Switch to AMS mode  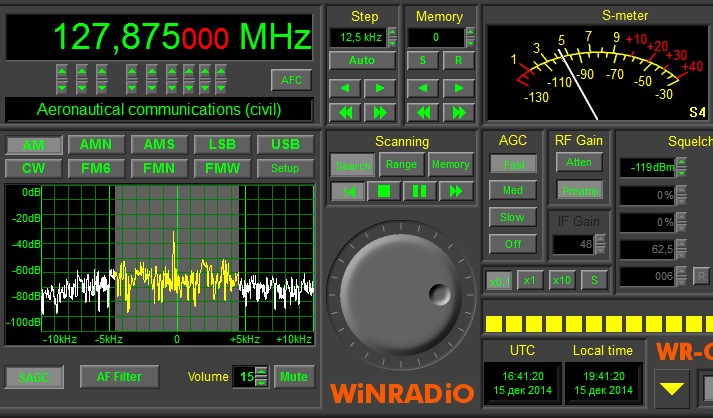[x=159, y=145]
